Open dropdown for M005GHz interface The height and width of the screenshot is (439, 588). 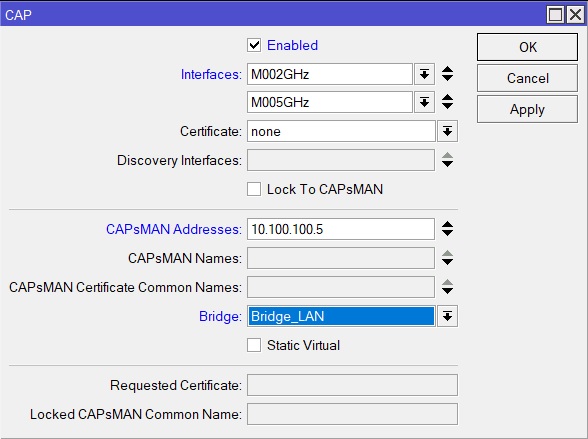tap(424, 102)
